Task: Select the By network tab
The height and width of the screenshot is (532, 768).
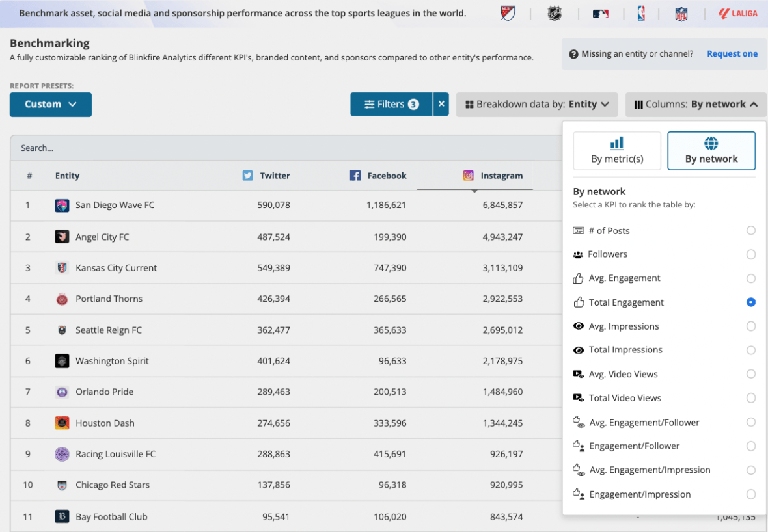Action: [711, 151]
